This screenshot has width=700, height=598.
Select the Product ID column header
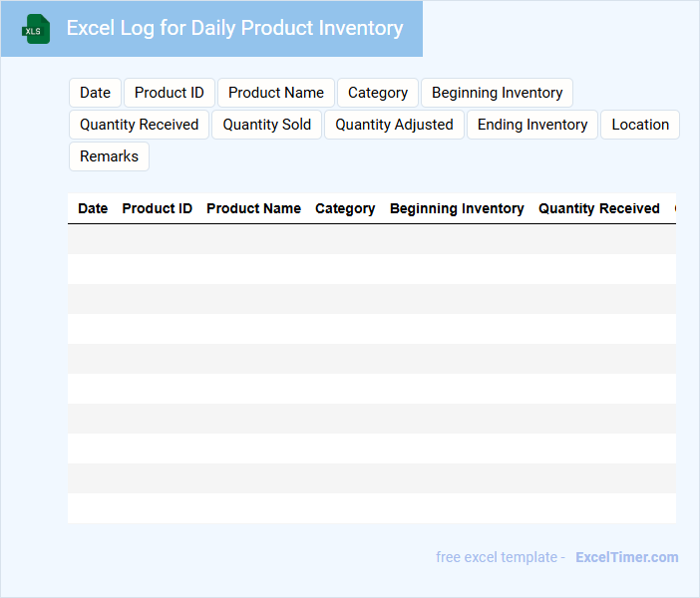tap(157, 208)
